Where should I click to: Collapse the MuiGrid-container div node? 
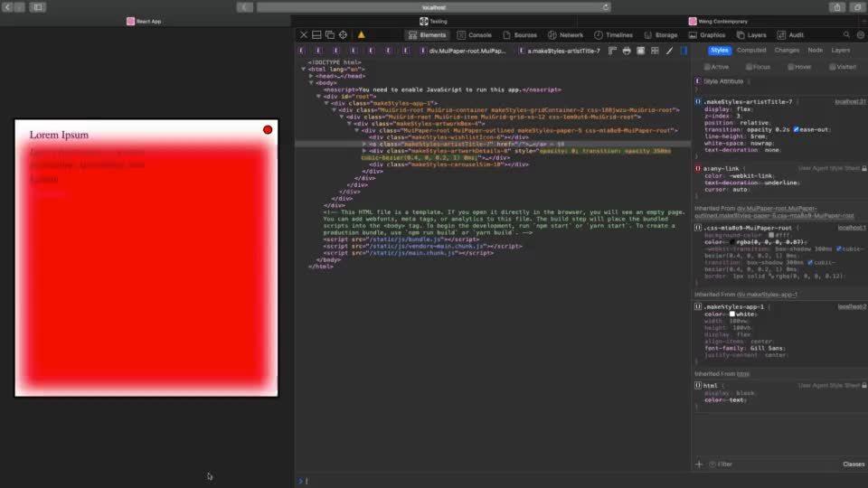pos(335,110)
